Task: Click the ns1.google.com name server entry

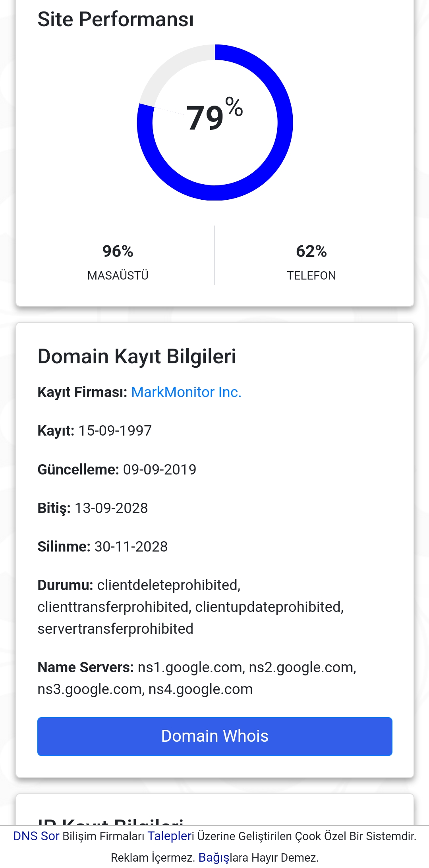Action: click(x=190, y=667)
